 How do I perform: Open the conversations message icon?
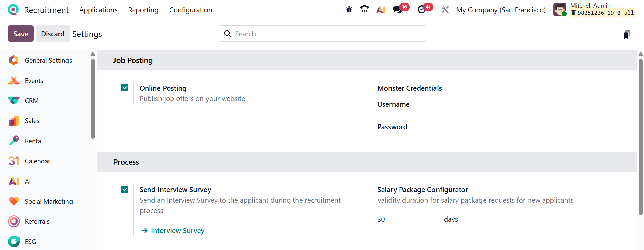pos(398,10)
